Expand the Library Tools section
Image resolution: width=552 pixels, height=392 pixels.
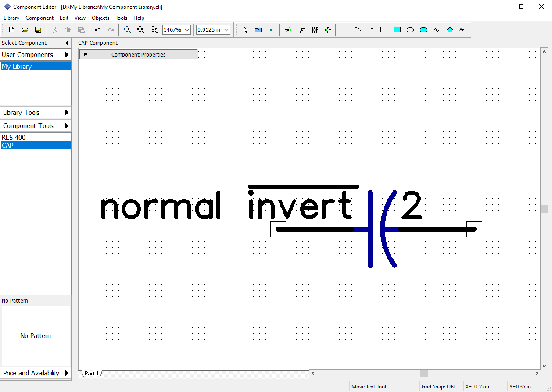[67, 113]
